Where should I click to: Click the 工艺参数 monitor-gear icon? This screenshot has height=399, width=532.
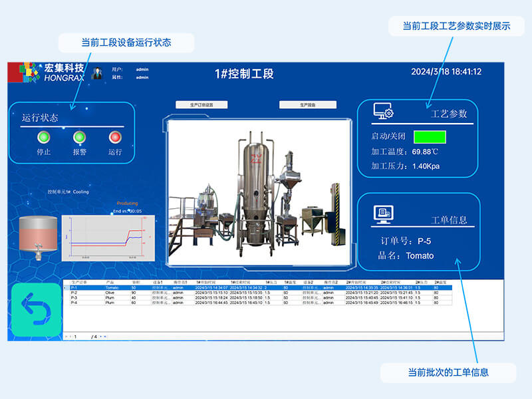pyautogui.click(x=383, y=112)
